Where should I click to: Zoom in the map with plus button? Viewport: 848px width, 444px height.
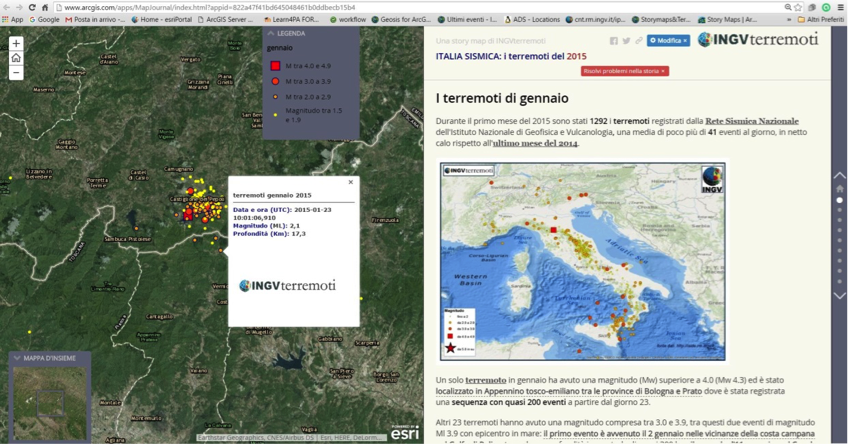pyautogui.click(x=16, y=43)
